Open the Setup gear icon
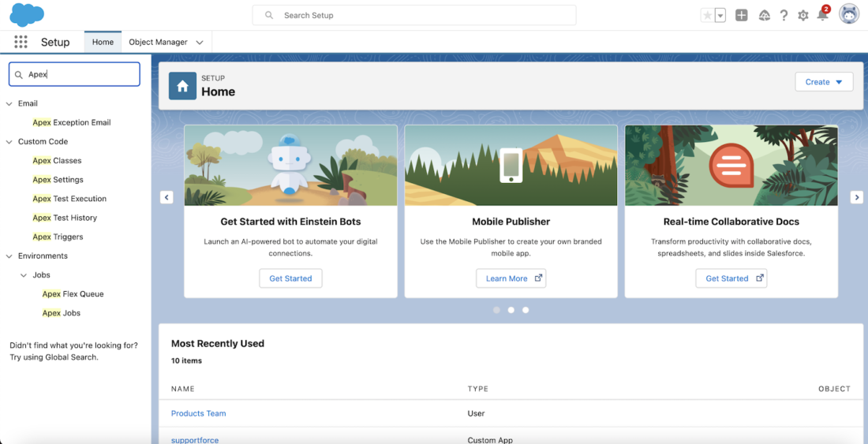 point(803,16)
